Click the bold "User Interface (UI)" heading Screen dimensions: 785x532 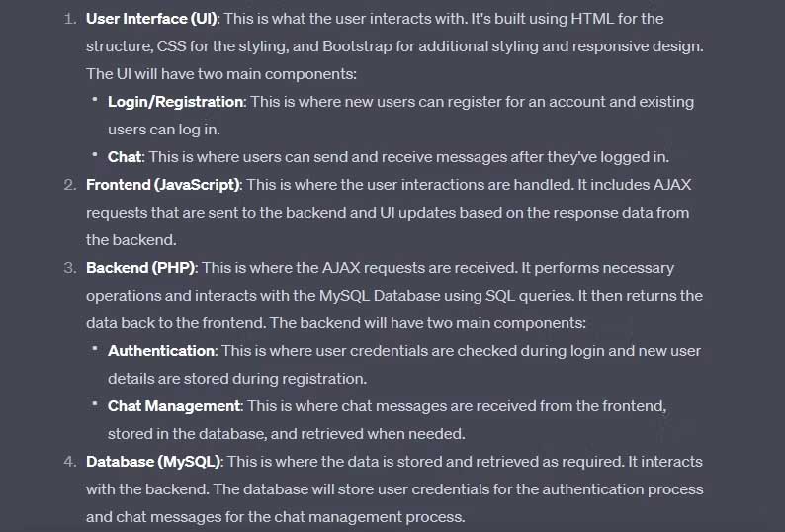tap(148, 18)
